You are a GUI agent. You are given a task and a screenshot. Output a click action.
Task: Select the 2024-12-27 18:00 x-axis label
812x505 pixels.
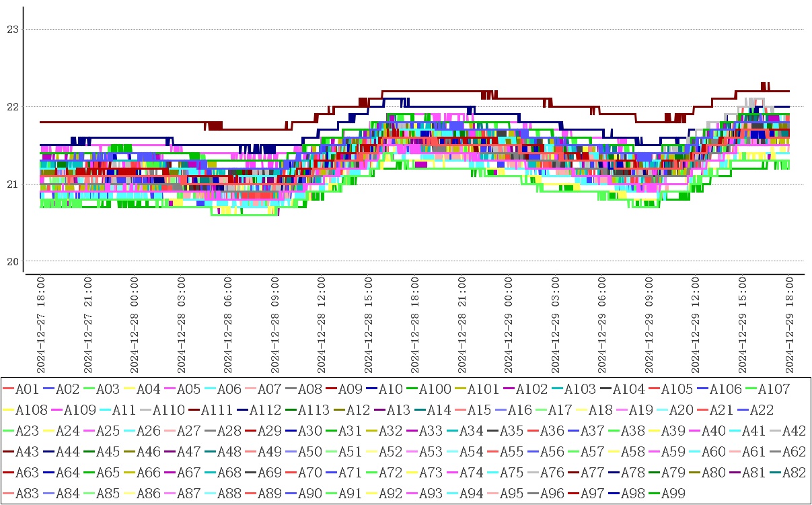pos(40,324)
